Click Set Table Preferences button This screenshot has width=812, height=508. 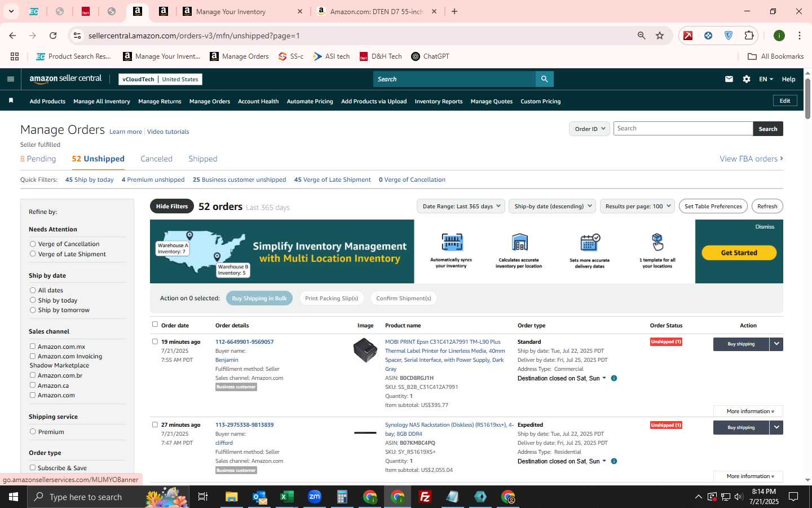click(713, 206)
